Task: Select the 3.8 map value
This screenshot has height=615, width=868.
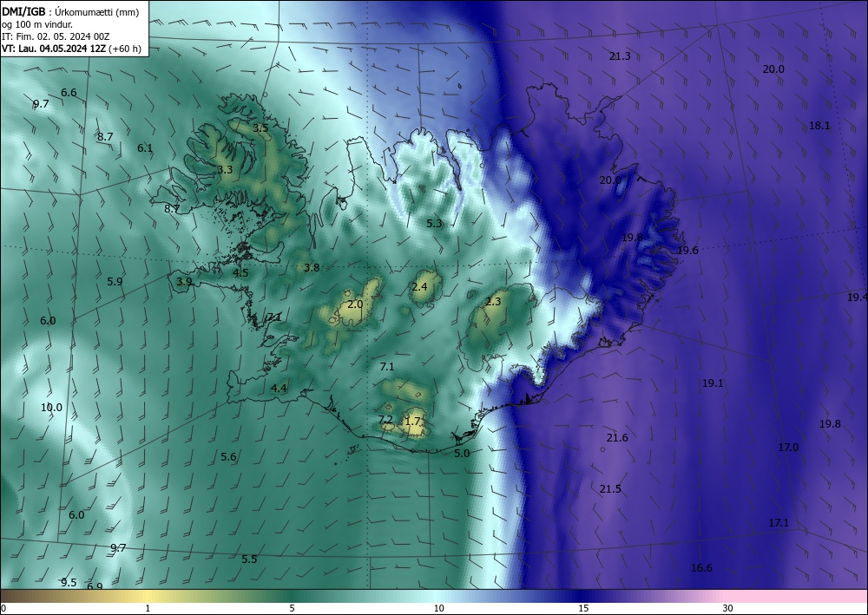Action: (312, 268)
